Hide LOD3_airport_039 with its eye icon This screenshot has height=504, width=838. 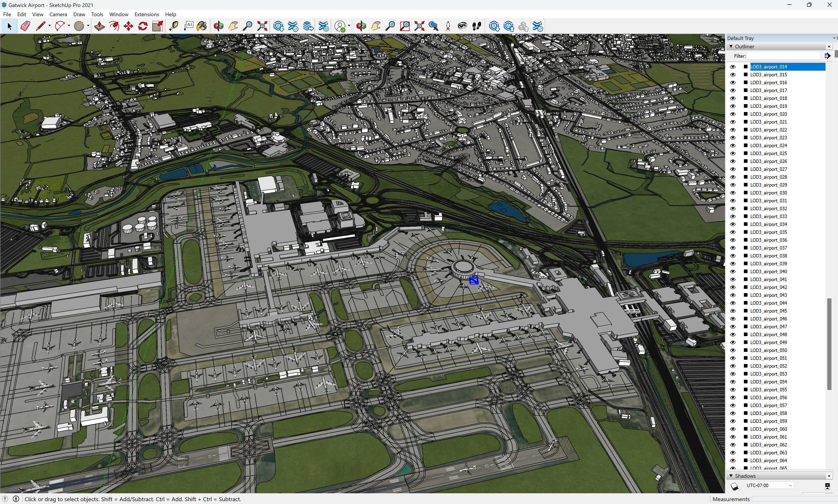tap(733, 264)
